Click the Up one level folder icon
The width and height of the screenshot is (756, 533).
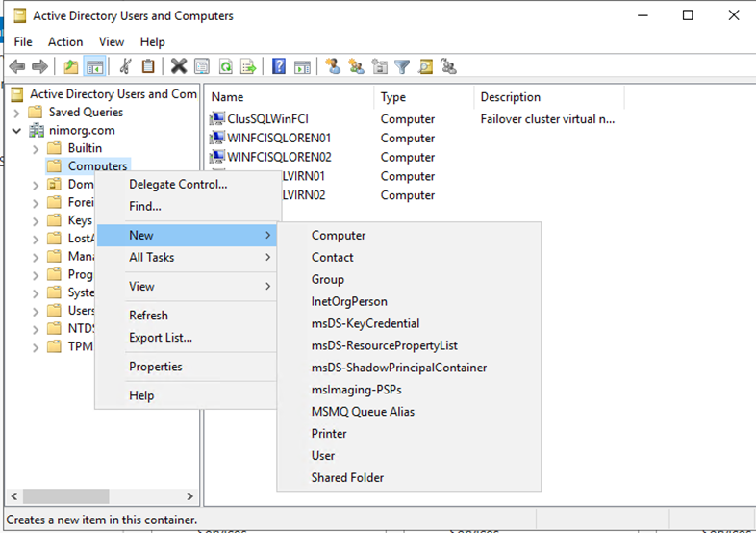coord(70,66)
